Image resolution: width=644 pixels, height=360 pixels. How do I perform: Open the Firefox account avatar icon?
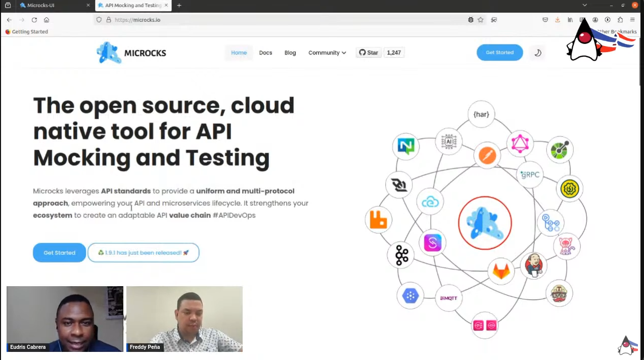point(595,20)
